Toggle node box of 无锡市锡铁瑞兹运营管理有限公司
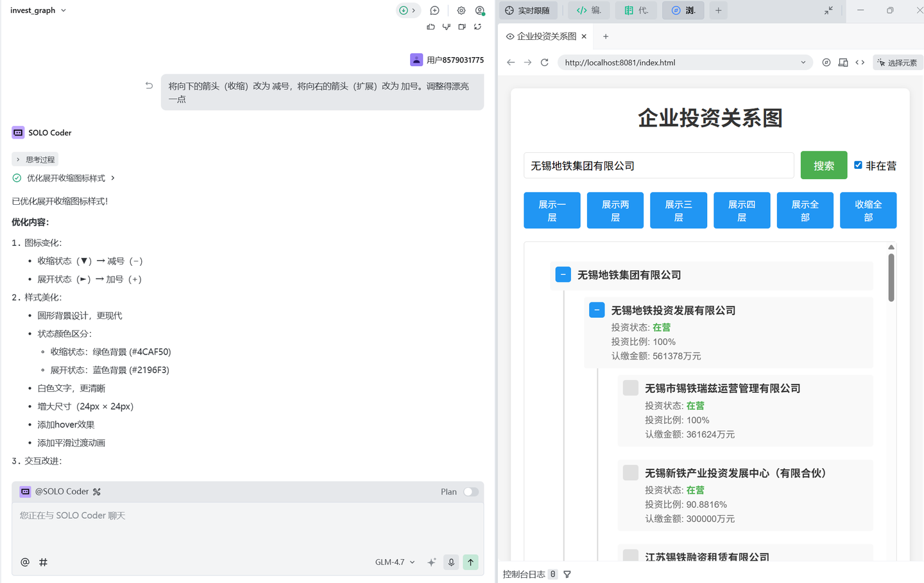 coord(631,388)
